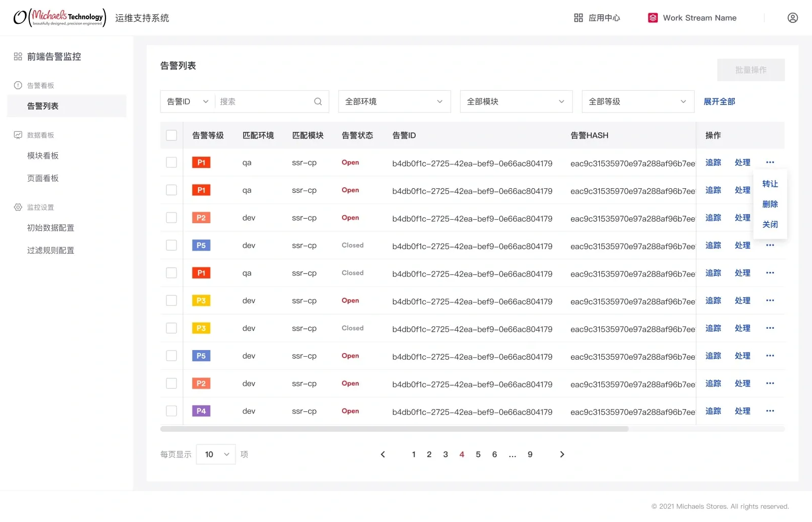Go to page 9

click(530, 455)
